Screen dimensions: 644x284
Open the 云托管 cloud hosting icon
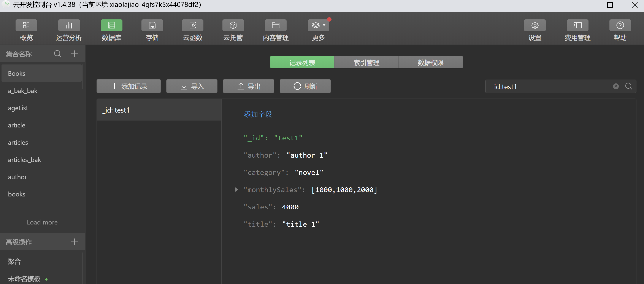click(233, 25)
